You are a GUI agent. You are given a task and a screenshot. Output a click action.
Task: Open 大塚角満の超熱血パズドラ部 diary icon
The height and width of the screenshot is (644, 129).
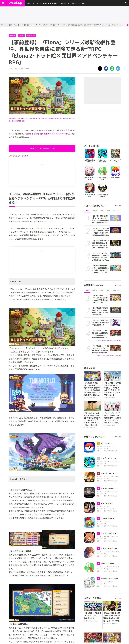pyautogui.click(x=89, y=153)
